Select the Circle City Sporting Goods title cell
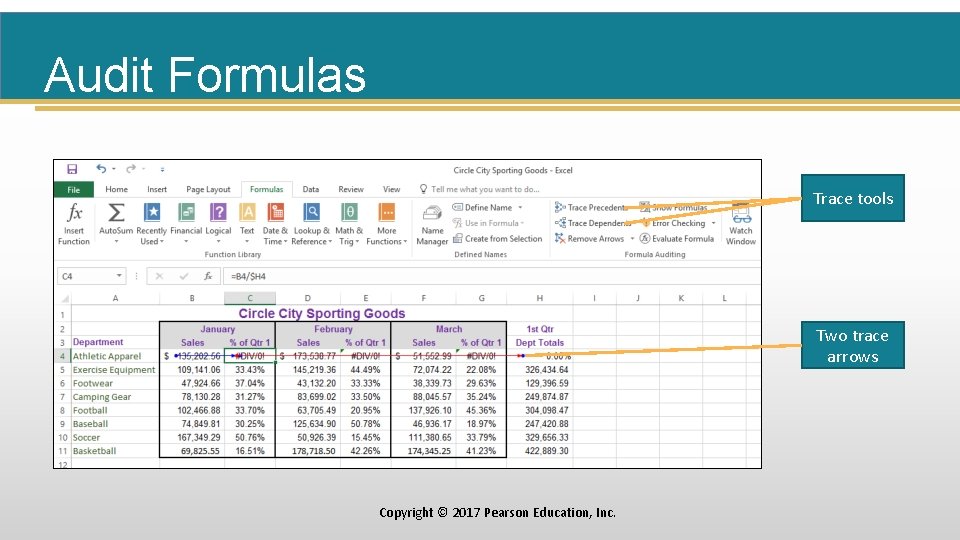This screenshot has width=960, height=540. tap(321, 313)
